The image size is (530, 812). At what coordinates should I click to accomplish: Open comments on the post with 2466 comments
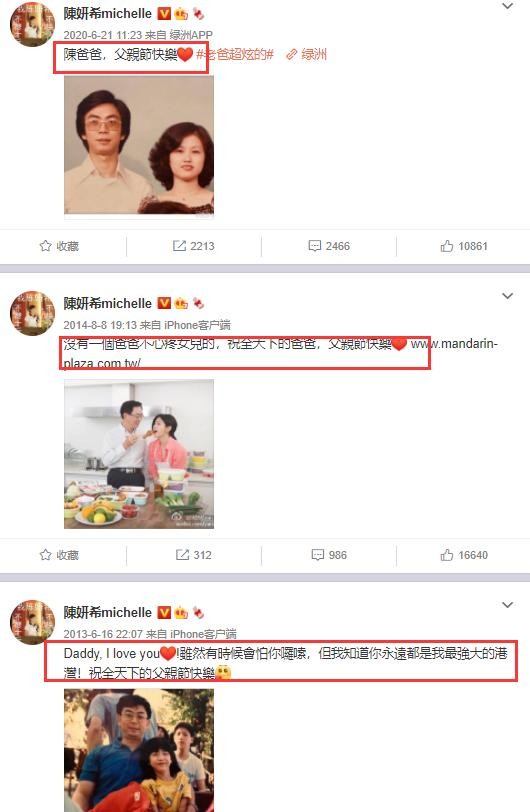click(329, 246)
